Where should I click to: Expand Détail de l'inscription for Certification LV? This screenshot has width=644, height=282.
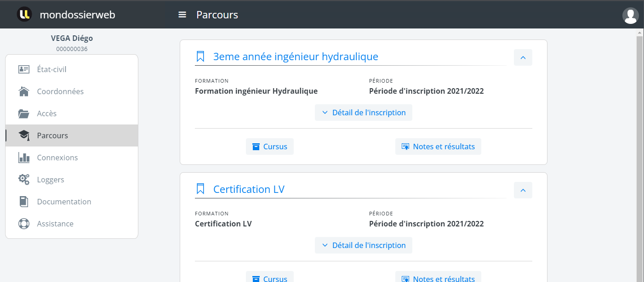click(x=363, y=245)
